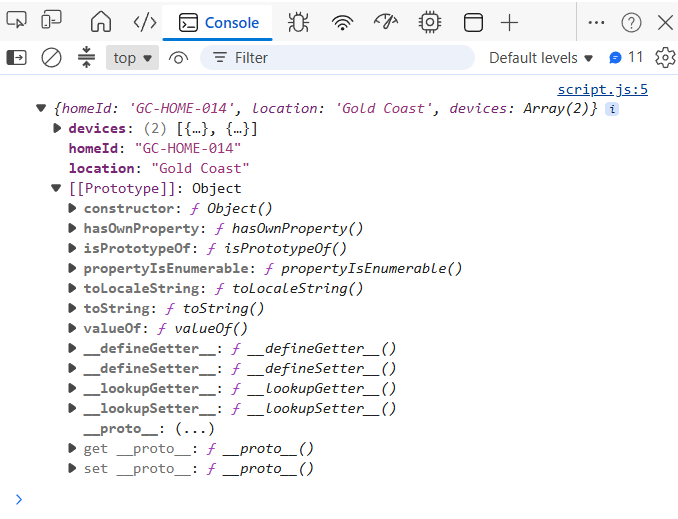Open the Elements tab icon
Viewport: 678px width, 519px height.
click(145, 22)
